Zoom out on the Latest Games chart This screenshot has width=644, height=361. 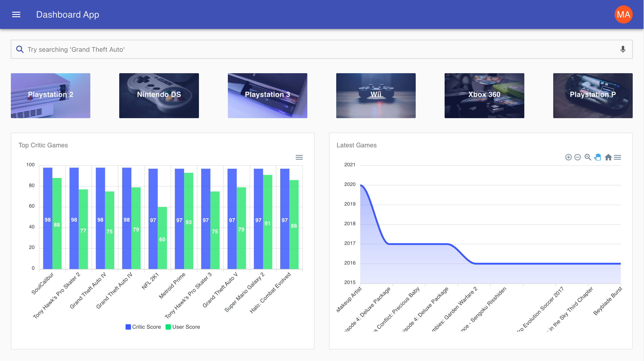coord(578,157)
